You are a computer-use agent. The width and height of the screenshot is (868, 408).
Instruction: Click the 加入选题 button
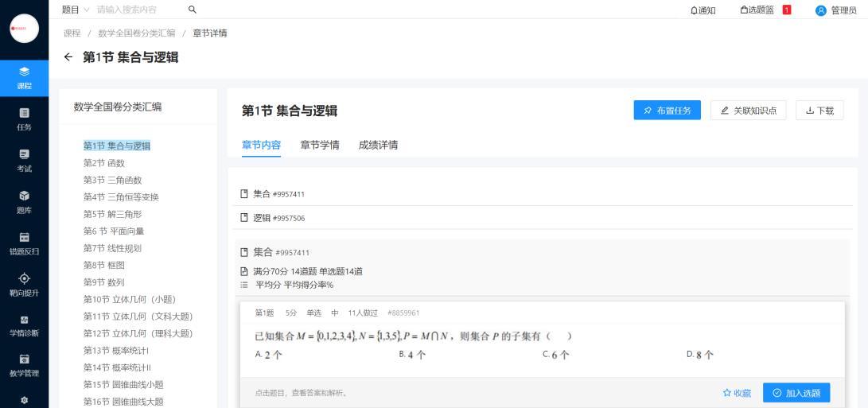click(x=796, y=393)
